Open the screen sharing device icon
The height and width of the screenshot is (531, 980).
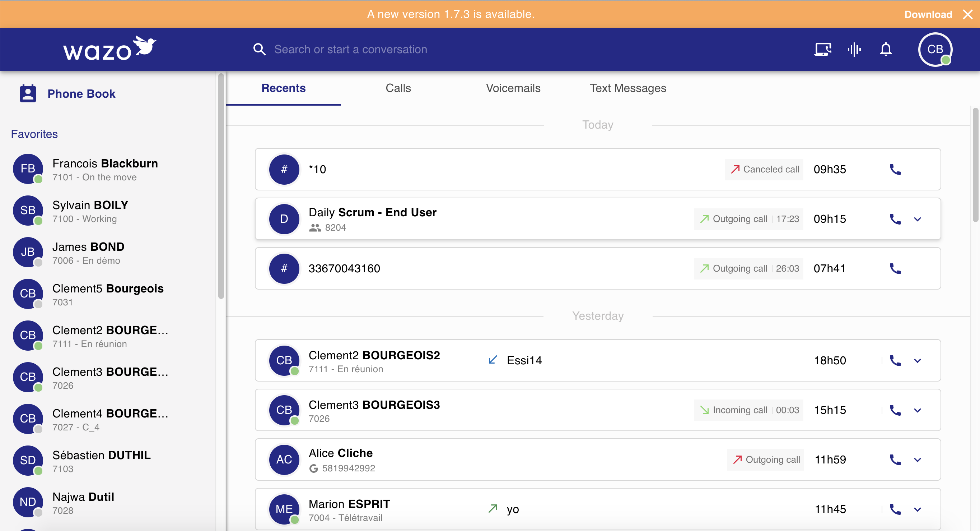pos(822,50)
